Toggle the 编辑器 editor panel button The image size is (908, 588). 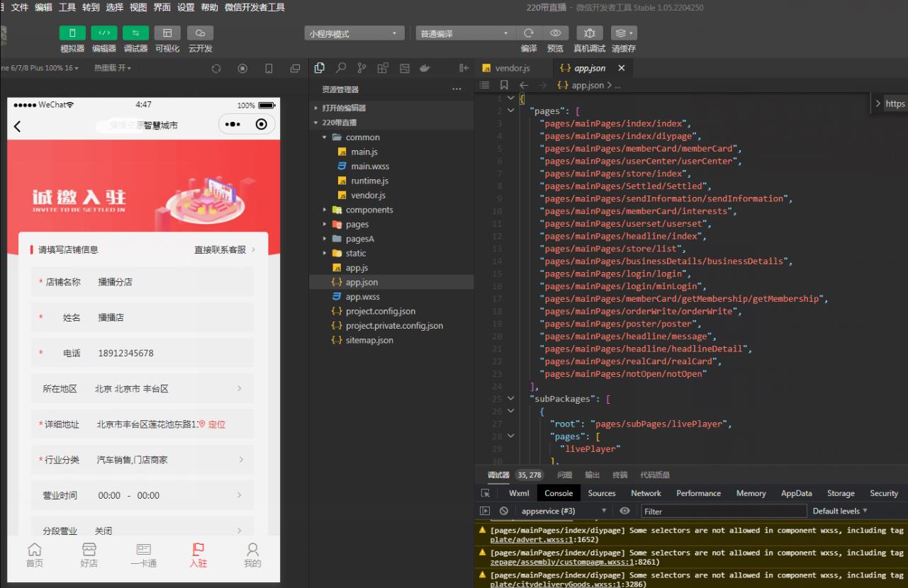coord(104,33)
